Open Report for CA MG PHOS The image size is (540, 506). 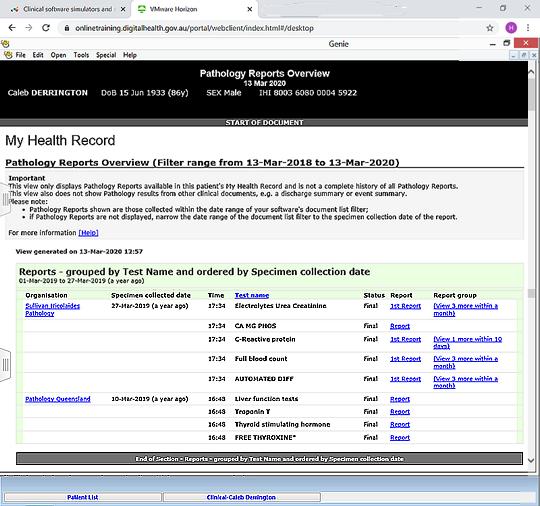pos(400,326)
